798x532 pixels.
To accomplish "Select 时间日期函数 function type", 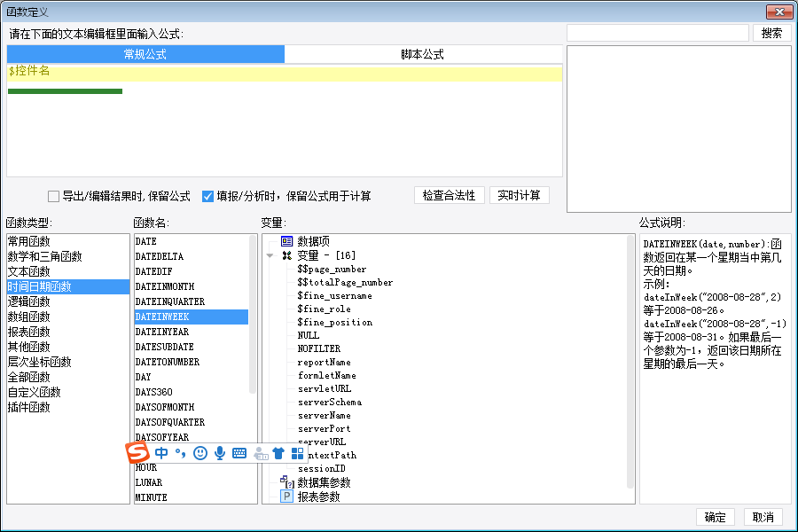I will tap(67, 286).
